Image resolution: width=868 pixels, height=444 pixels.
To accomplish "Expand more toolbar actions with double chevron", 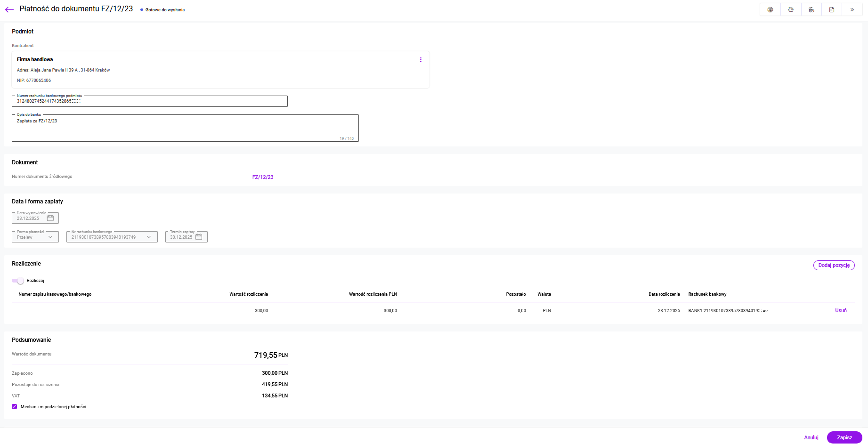I will click(x=852, y=9).
